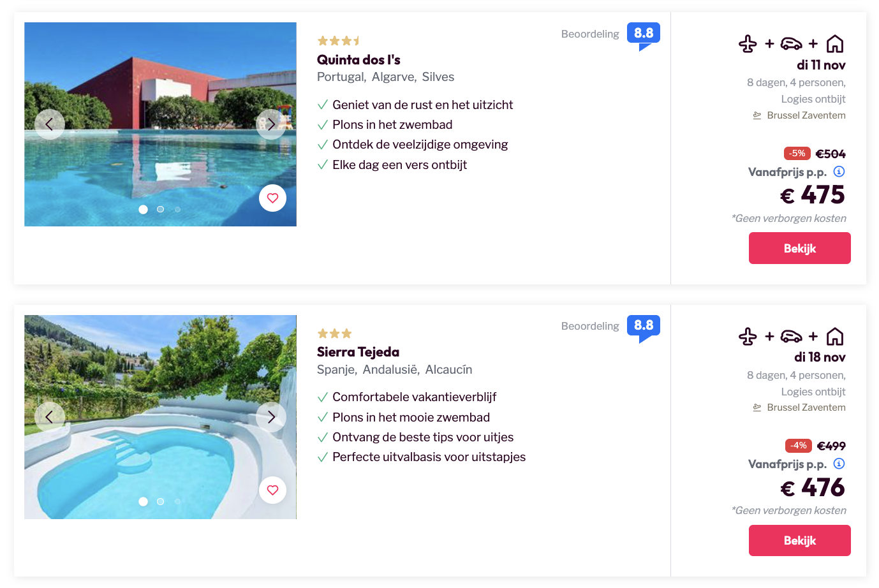The image size is (879, 588).
Task: Show next photo of Quinta dos I's
Action: 271,124
